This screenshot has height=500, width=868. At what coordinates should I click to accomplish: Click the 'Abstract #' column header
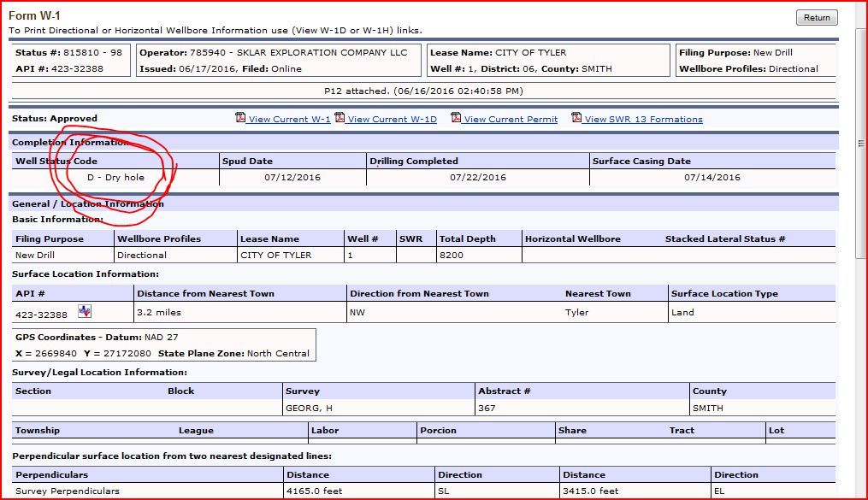coord(505,391)
